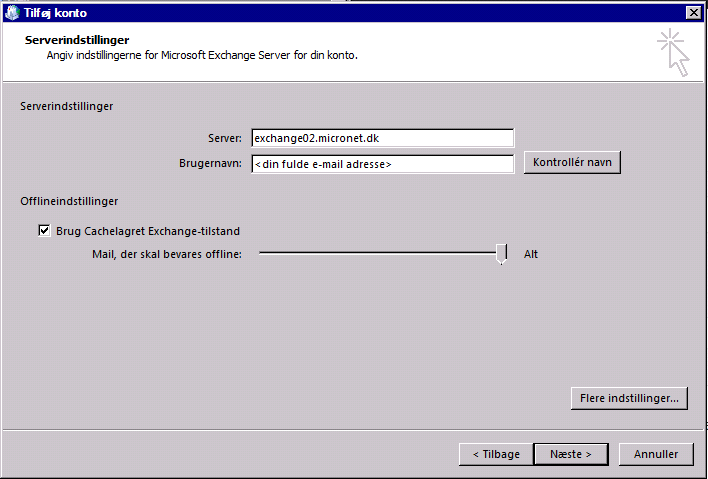Go back with the Tilbage button
This screenshot has height=479, width=708.
pyautogui.click(x=496, y=454)
